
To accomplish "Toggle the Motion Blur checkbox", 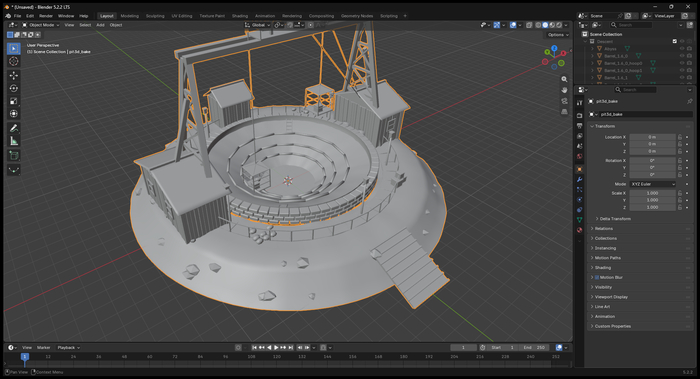I will [597, 277].
